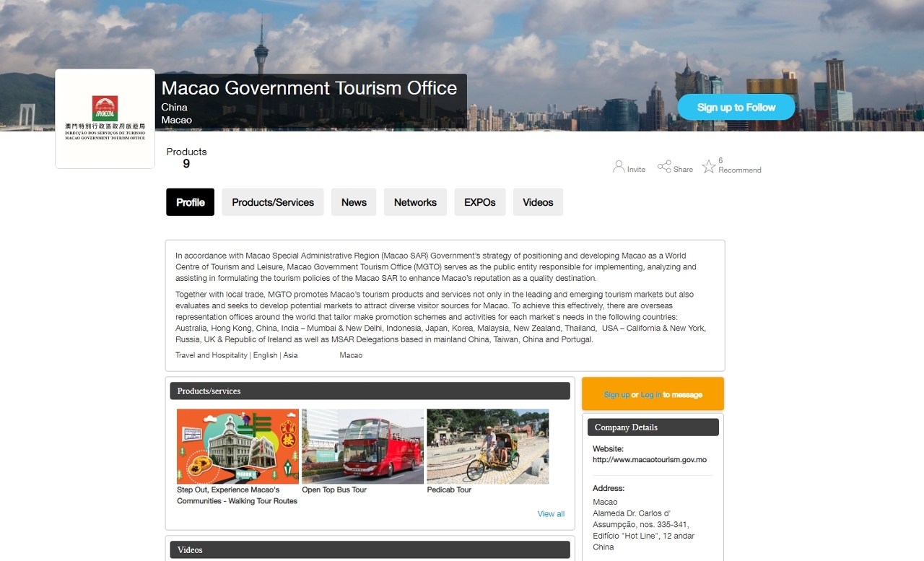
Task: Click the Recommend star icon
Action: click(709, 167)
